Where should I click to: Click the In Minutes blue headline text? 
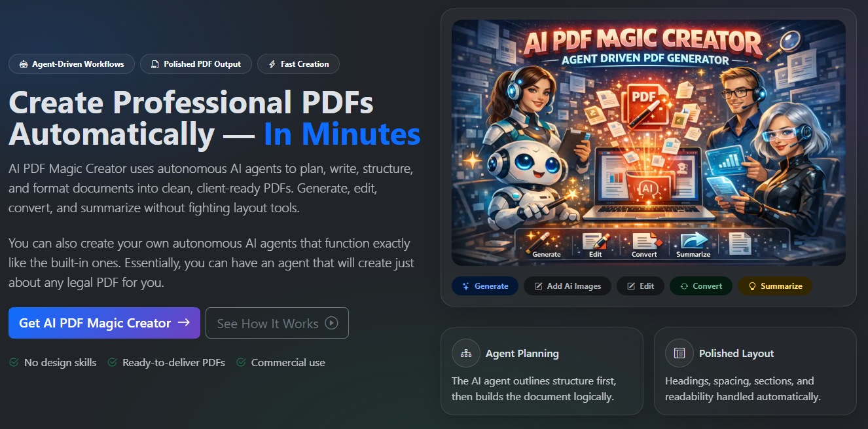click(342, 134)
